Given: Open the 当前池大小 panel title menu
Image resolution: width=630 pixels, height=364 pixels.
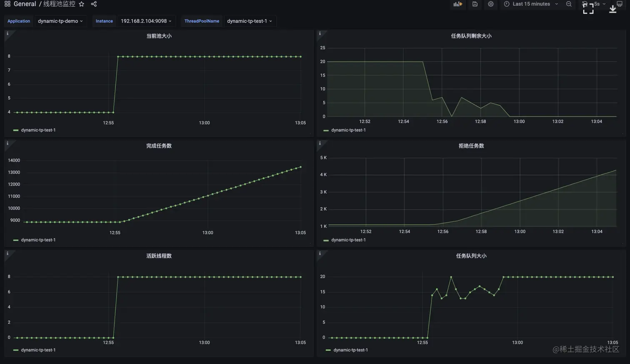Looking at the screenshot, I should point(159,36).
